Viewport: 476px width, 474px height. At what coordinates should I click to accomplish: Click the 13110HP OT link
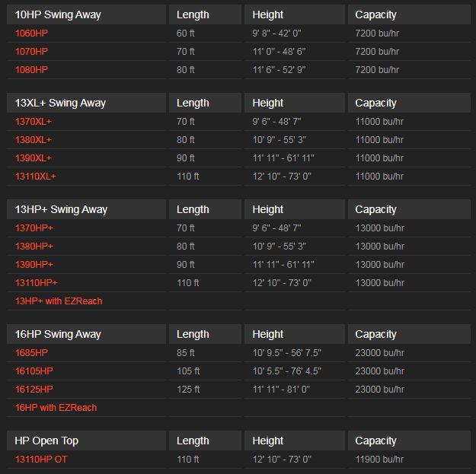tap(41, 460)
